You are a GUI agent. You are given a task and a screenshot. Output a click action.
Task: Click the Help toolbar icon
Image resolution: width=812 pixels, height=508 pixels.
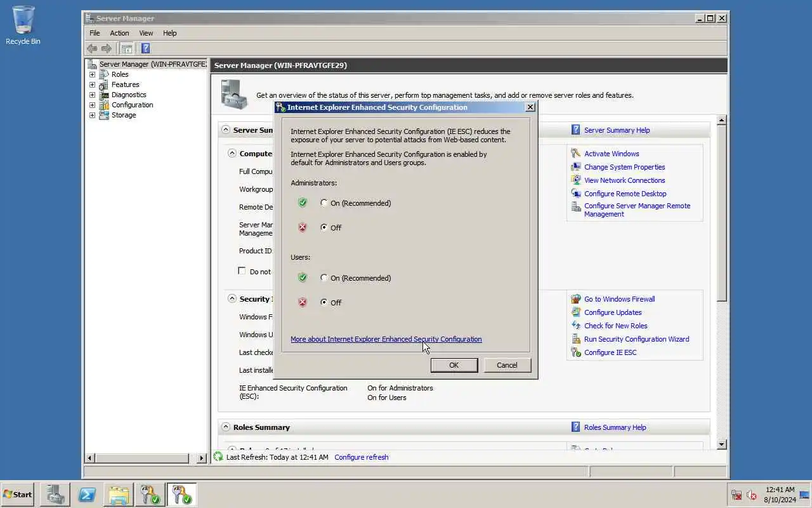(x=145, y=48)
